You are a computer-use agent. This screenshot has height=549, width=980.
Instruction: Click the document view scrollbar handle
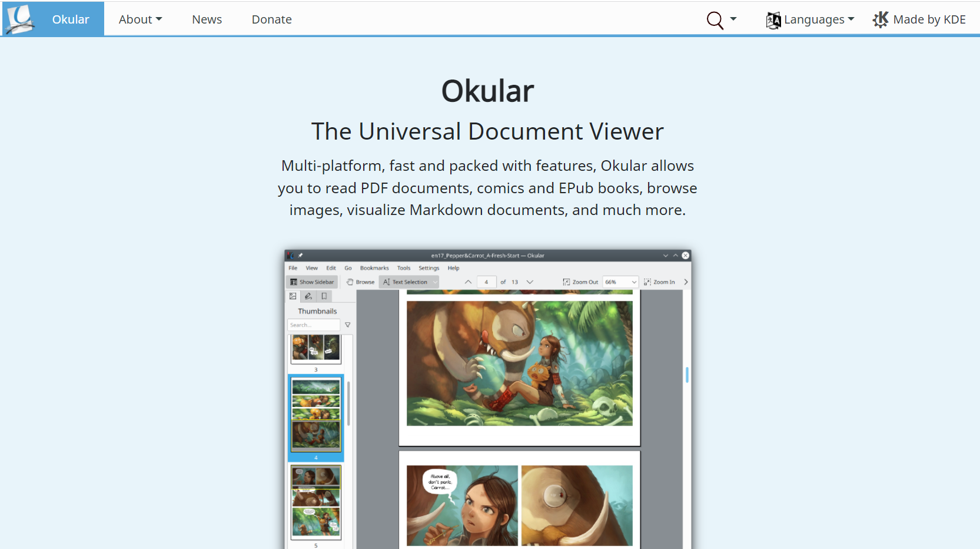coord(687,375)
